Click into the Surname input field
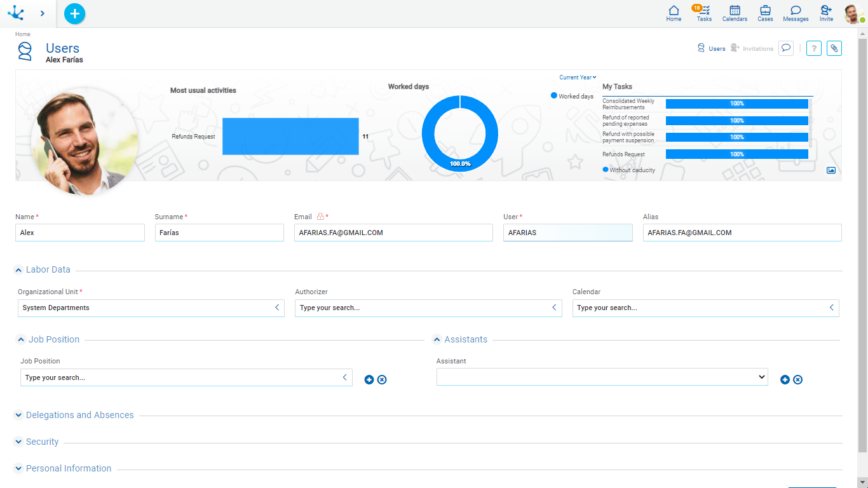 click(219, 233)
